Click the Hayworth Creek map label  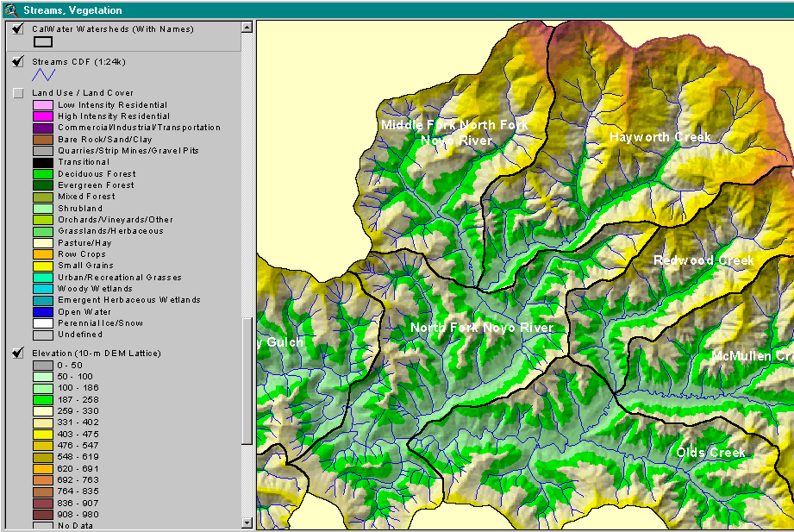point(660,137)
